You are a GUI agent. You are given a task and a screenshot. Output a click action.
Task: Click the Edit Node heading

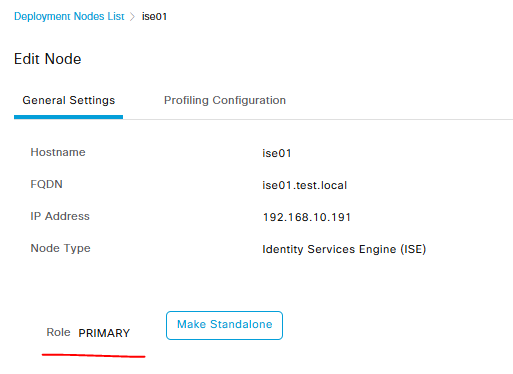pos(48,59)
